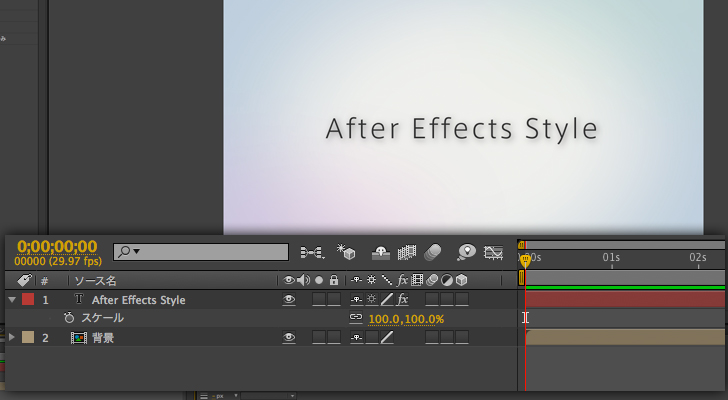The image size is (728, 400).
Task: Toggle hide shy layers button
Action: pos(381,252)
